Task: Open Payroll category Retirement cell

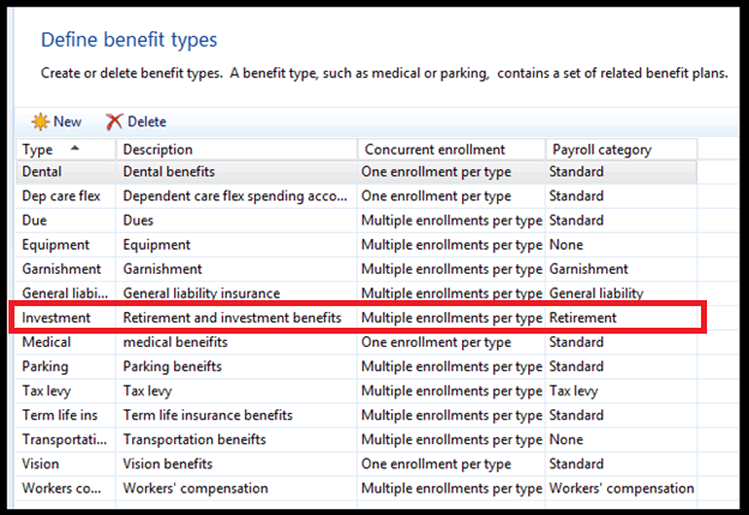Action: [621, 318]
